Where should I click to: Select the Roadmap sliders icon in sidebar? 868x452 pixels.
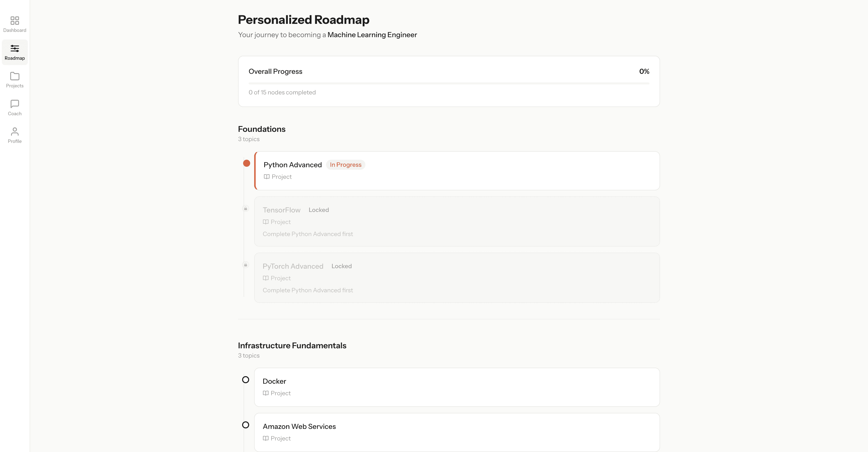pos(15,48)
